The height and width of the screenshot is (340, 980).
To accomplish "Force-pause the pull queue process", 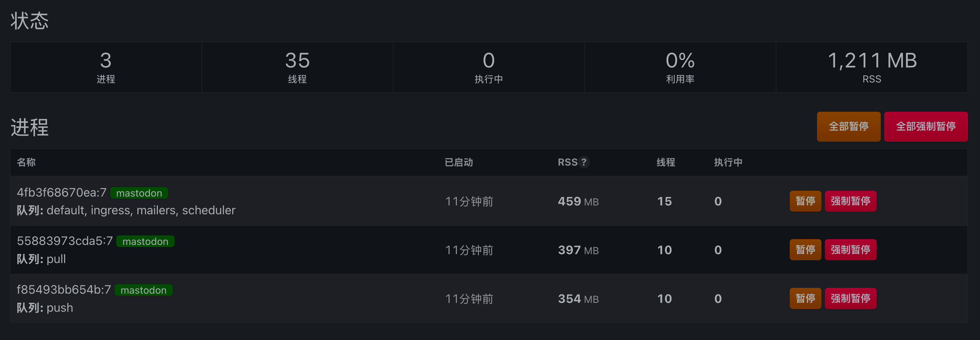I will coord(850,250).
